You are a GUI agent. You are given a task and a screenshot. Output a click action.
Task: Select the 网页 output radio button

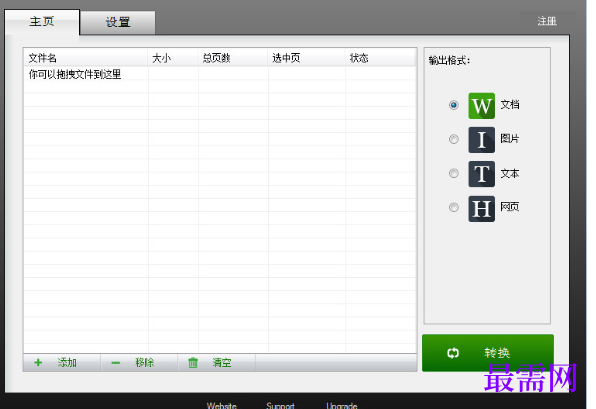453,207
